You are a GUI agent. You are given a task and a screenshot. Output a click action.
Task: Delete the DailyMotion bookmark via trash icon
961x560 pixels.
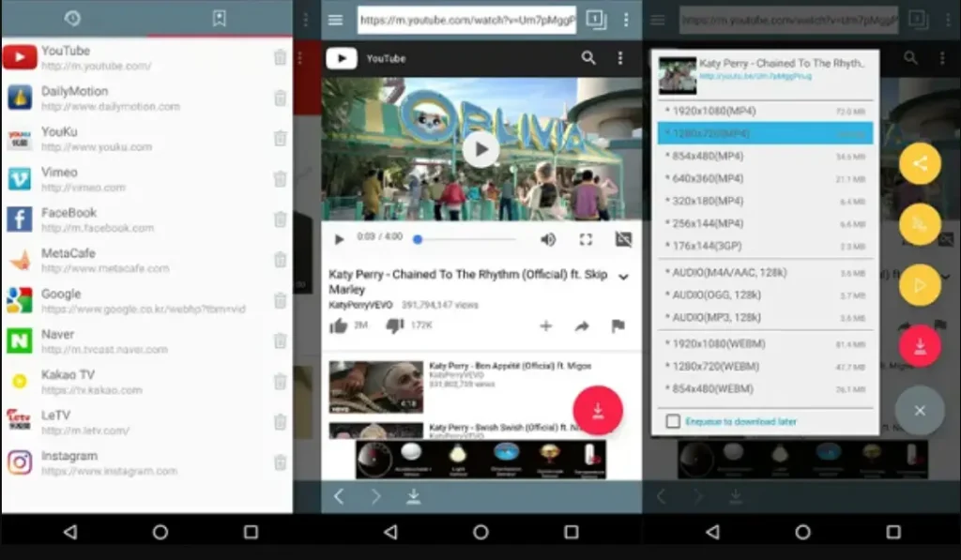click(280, 98)
